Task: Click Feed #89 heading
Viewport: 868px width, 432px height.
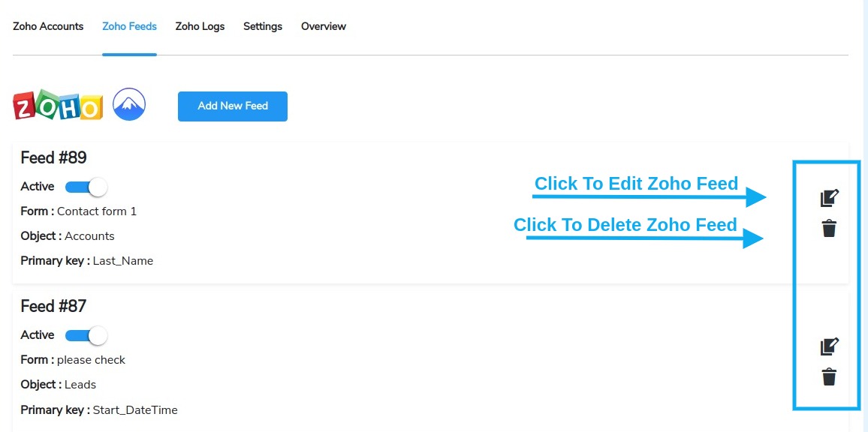Action: tap(54, 158)
